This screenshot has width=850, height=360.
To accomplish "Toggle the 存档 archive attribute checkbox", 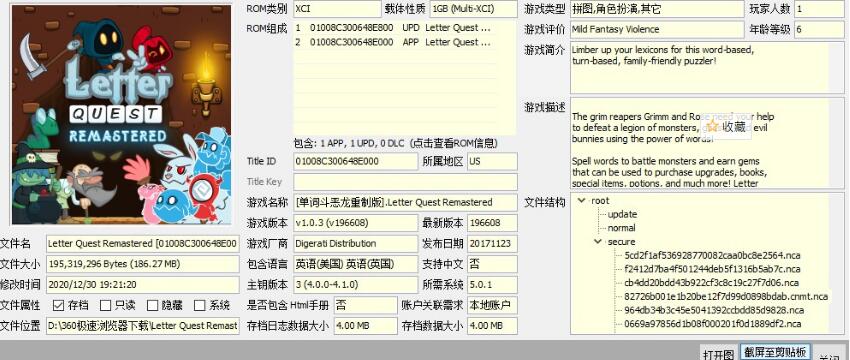I will [x=59, y=305].
